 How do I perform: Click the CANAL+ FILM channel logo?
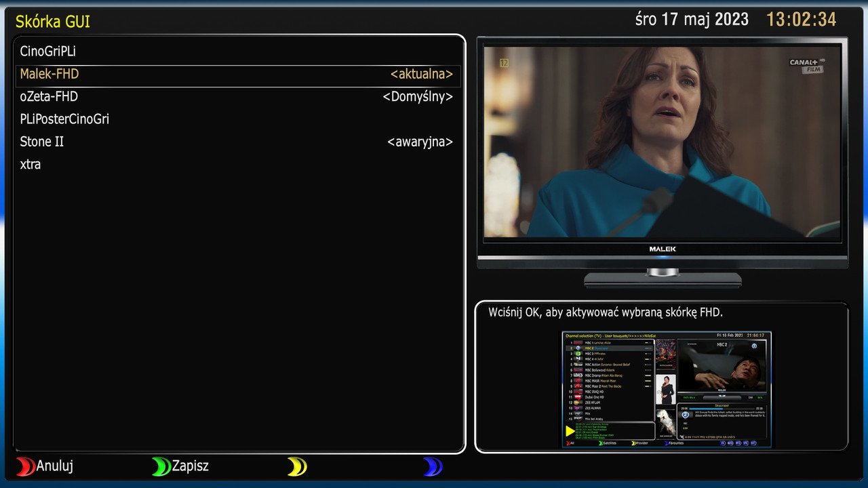tap(807, 66)
